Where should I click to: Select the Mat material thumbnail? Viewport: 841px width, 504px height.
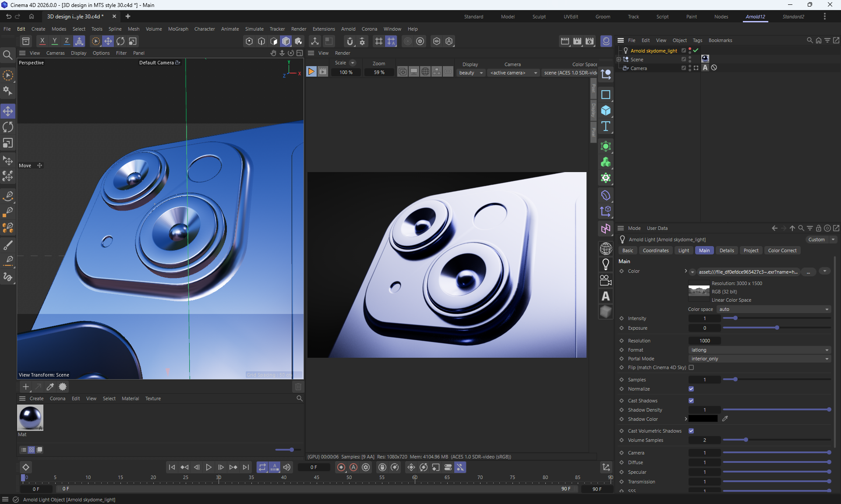[30, 417]
